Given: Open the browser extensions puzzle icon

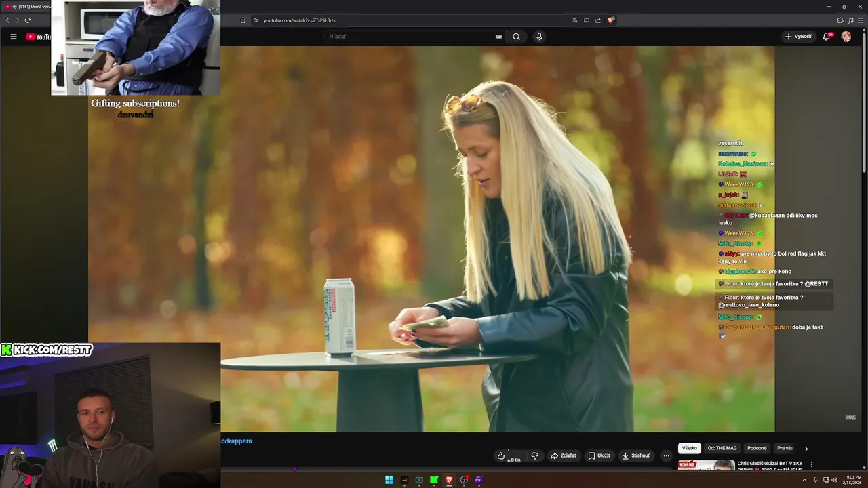Looking at the screenshot, I should [x=840, y=20].
